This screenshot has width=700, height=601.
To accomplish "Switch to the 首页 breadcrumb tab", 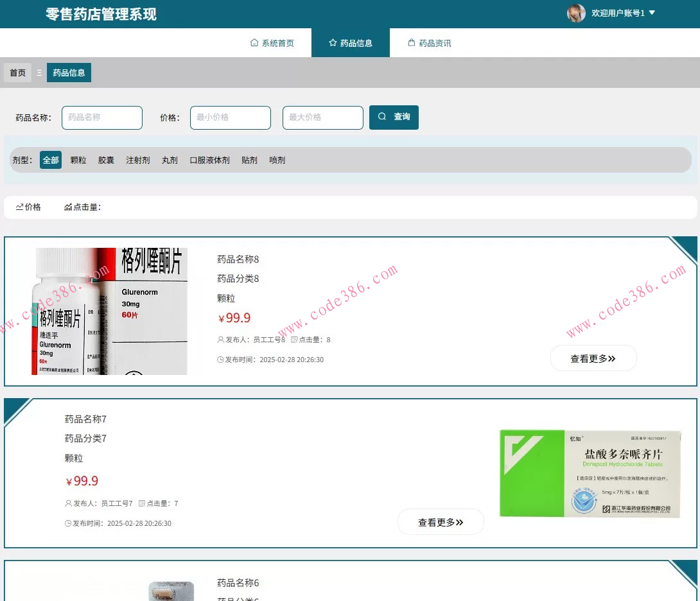I will click(17, 73).
